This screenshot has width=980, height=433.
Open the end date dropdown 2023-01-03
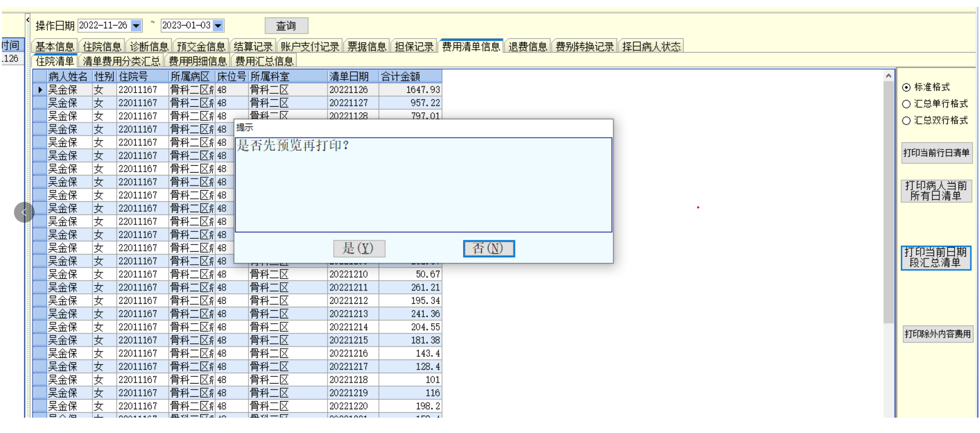pyautogui.click(x=218, y=26)
